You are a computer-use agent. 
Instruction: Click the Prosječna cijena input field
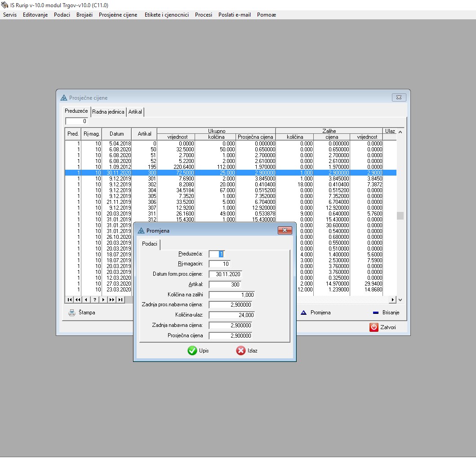tap(230, 336)
